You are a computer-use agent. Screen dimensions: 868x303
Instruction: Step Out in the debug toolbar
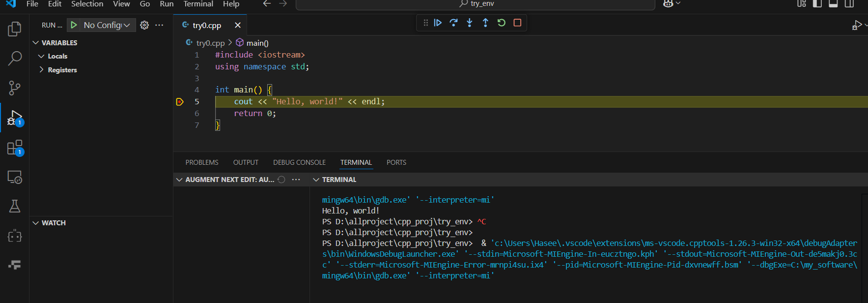pyautogui.click(x=485, y=23)
